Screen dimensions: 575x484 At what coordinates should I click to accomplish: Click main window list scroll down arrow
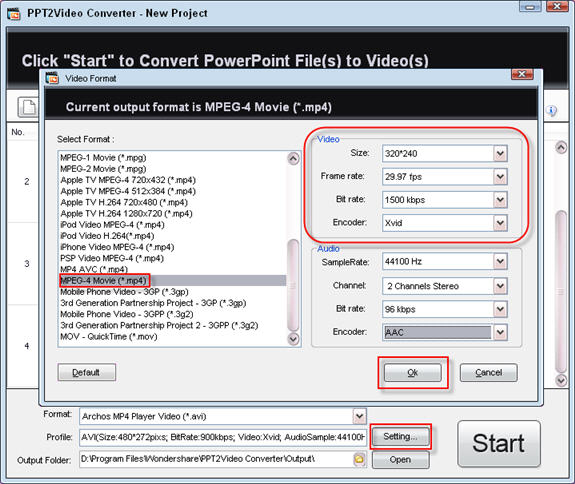pos(561,380)
